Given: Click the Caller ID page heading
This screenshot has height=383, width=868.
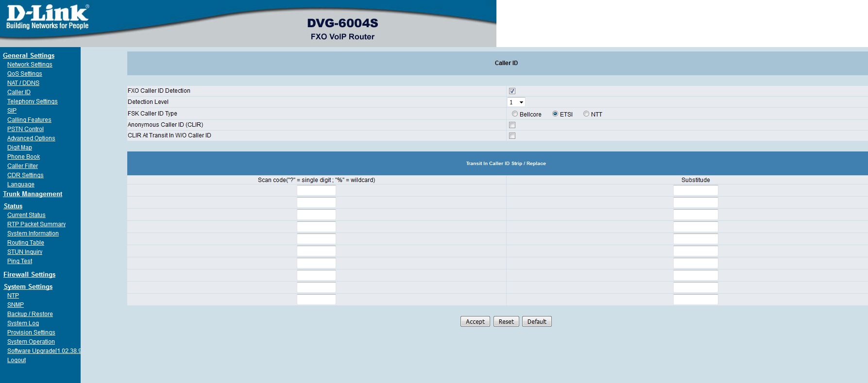Looking at the screenshot, I should click(506, 63).
